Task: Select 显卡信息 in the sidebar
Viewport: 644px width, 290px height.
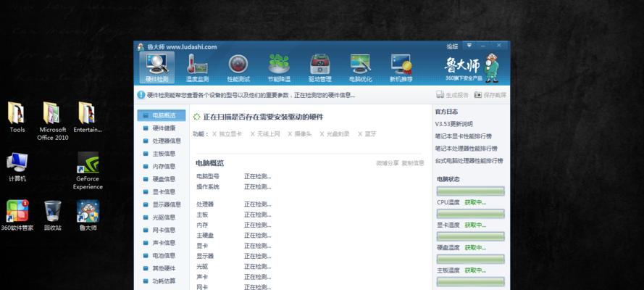Action: point(161,192)
